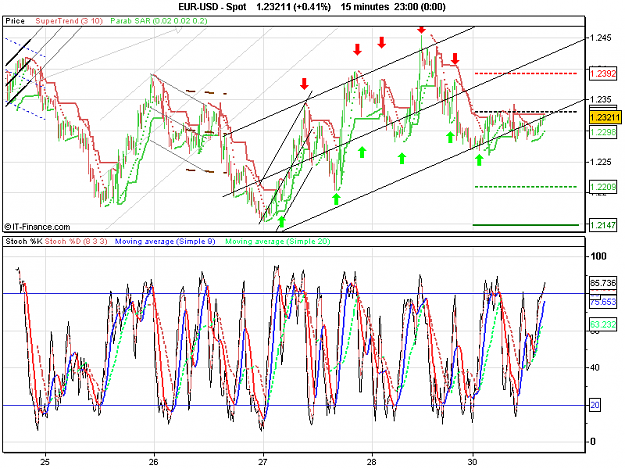Viewport: 625px width, 469px height.
Task: Click the Stoch %D (8 3 3) label
Action: (76, 241)
